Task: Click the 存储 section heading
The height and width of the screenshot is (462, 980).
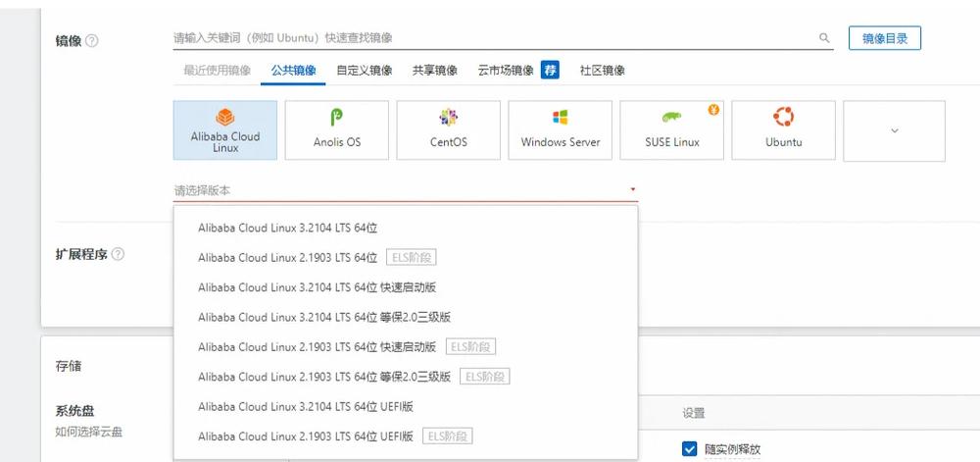Action: coord(69,366)
